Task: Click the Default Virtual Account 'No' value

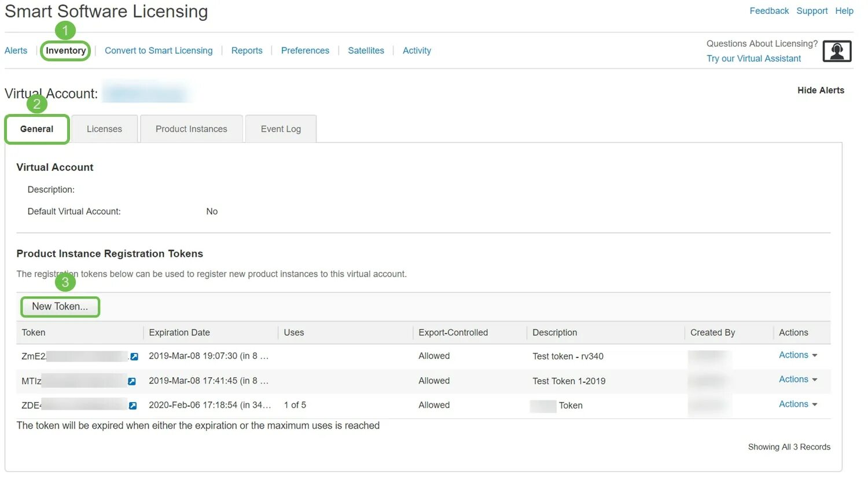Action: tap(212, 212)
